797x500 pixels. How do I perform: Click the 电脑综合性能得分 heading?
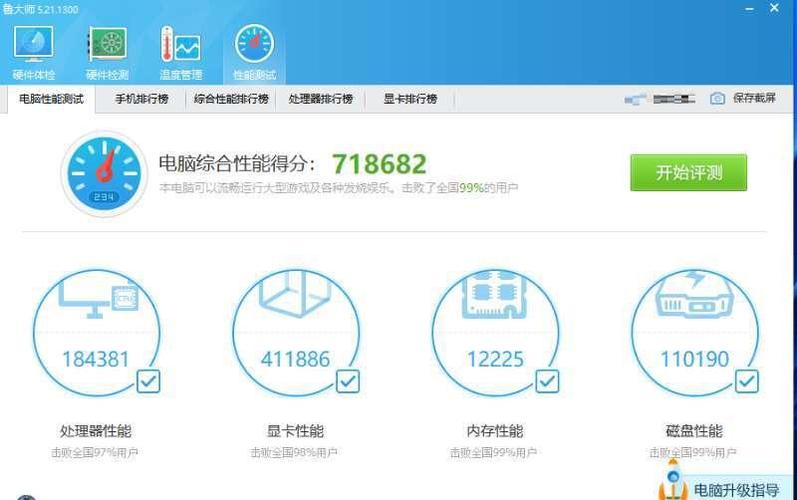(237, 164)
